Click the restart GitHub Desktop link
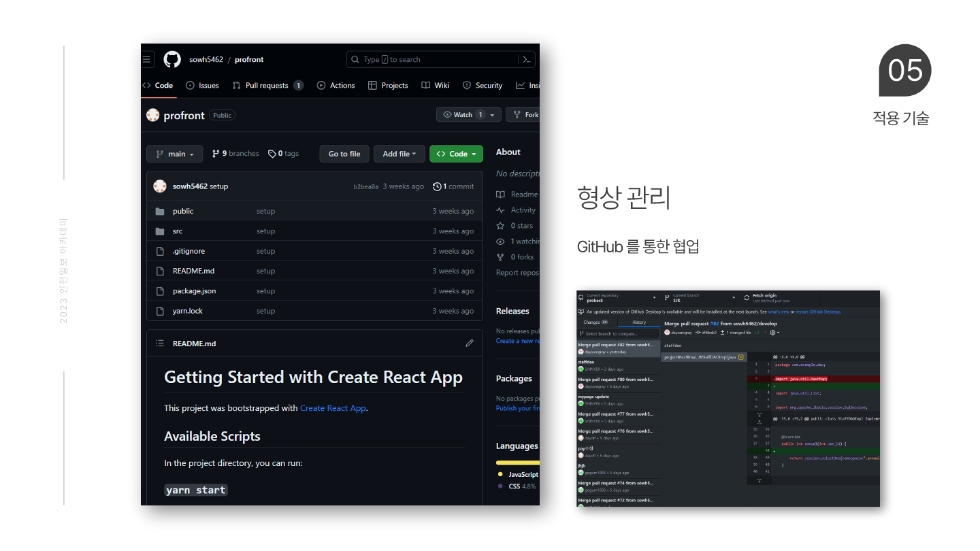The image size is (980, 551). [x=817, y=312]
